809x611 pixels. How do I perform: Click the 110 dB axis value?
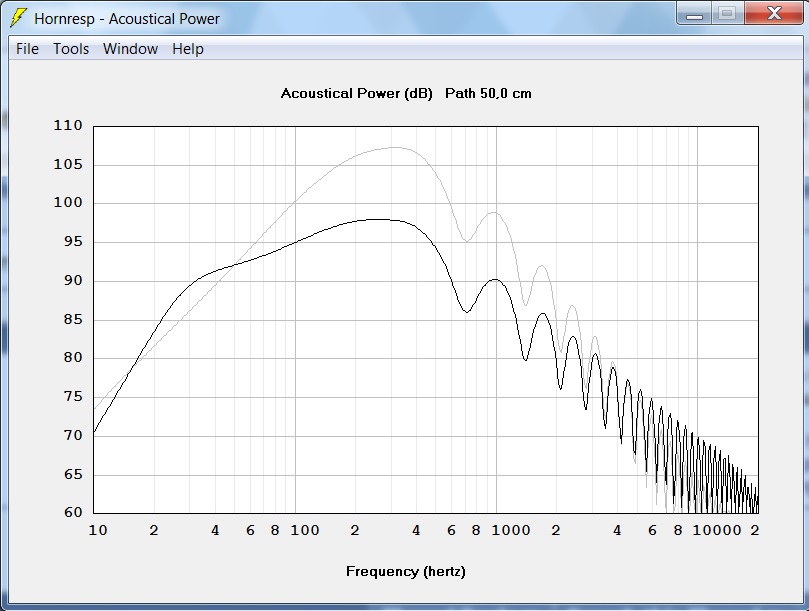tap(68, 125)
